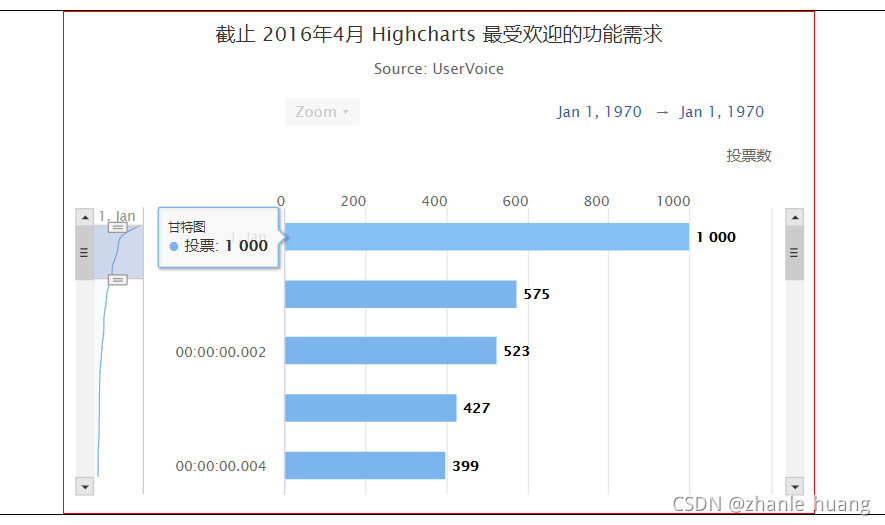Click the 00:00:00.004 axis label
Screen dimensions: 885x525
pos(221,466)
